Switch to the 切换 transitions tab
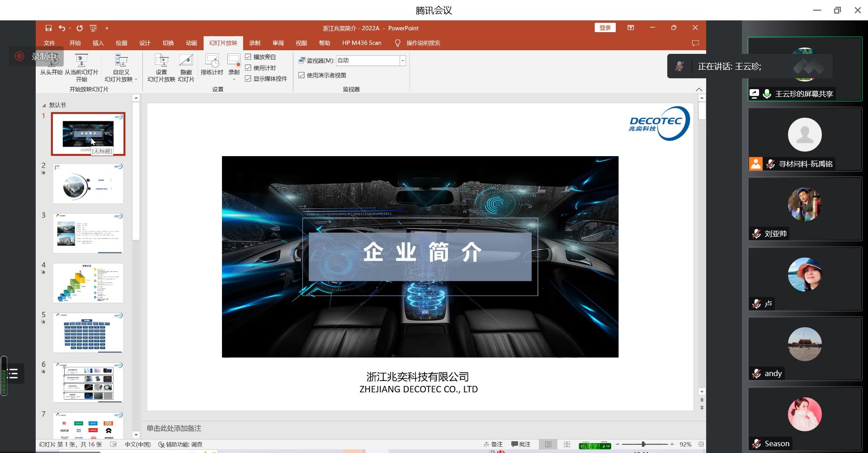Viewport: 868px width, 453px height. click(168, 43)
